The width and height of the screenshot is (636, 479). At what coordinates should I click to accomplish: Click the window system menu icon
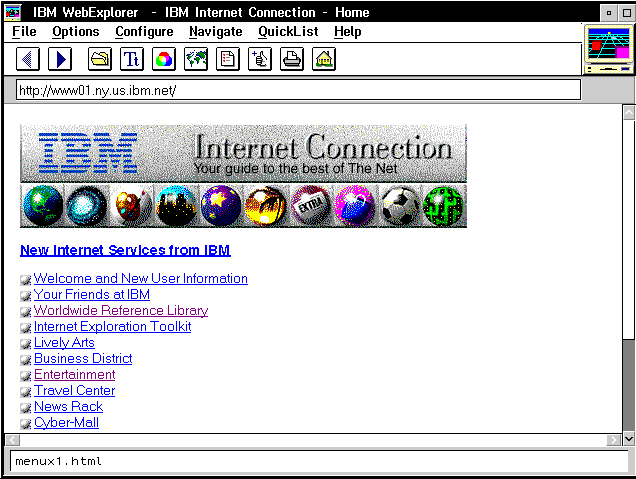point(12,12)
